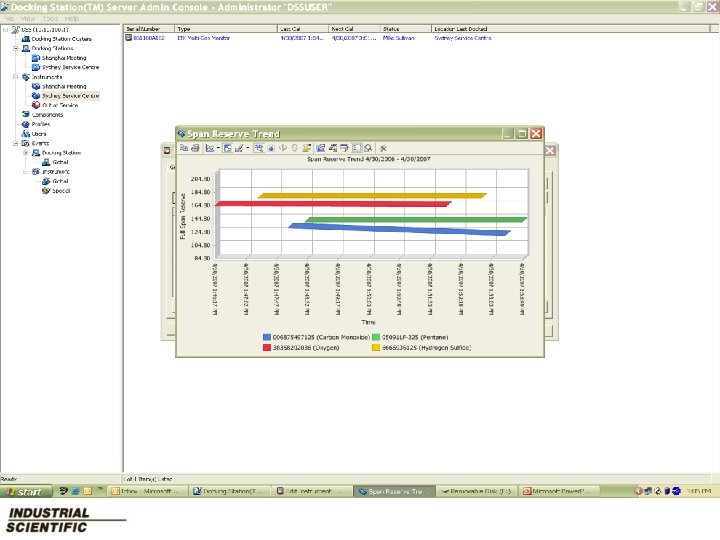
Task: Switch to Inbox - Microsoft taskbar button
Action: point(147,491)
